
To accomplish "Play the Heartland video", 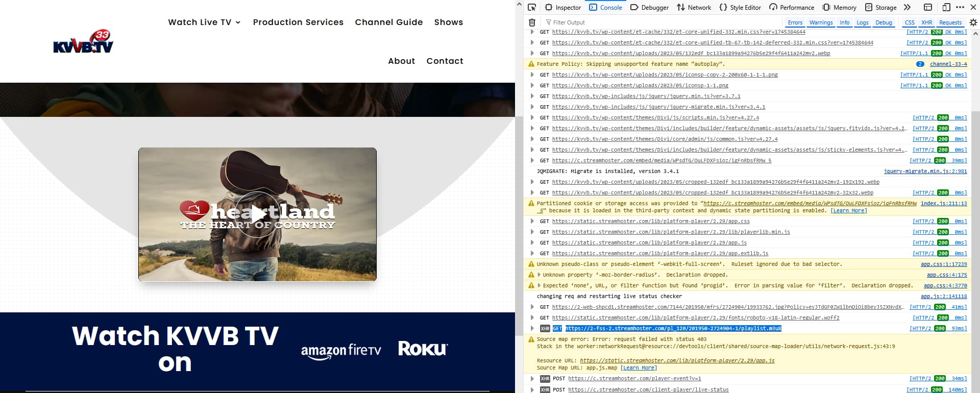I will 257,214.
